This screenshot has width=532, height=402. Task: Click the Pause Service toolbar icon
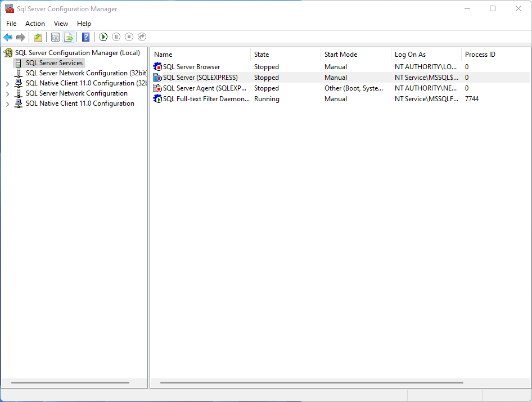[x=116, y=37]
